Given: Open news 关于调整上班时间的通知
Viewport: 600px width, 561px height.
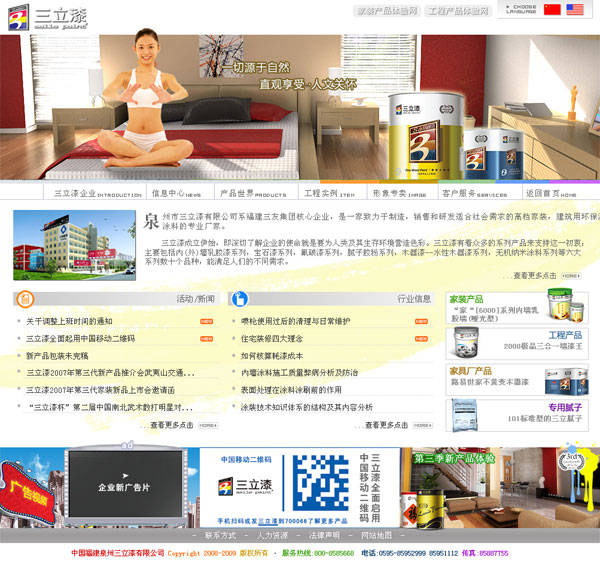Looking at the screenshot, I should [x=69, y=321].
